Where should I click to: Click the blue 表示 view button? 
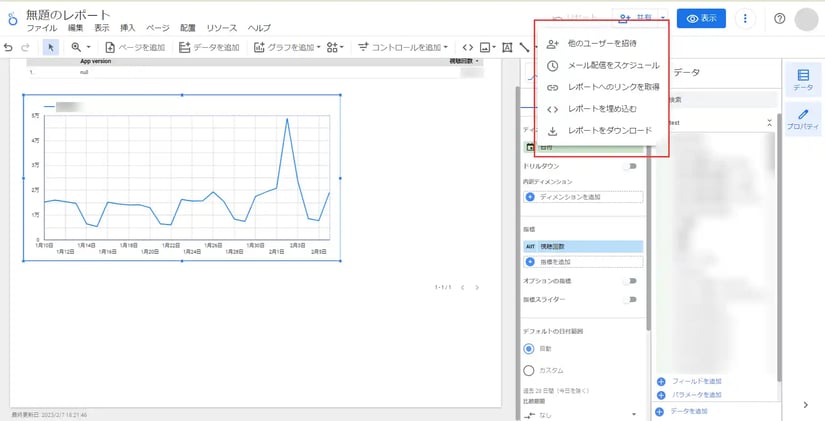coord(701,18)
